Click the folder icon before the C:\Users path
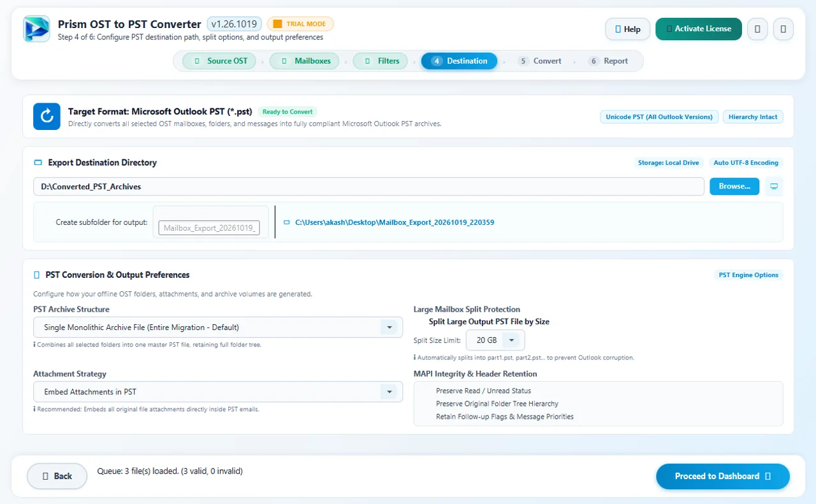Screen dimensions: 816x504 click(287, 222)
